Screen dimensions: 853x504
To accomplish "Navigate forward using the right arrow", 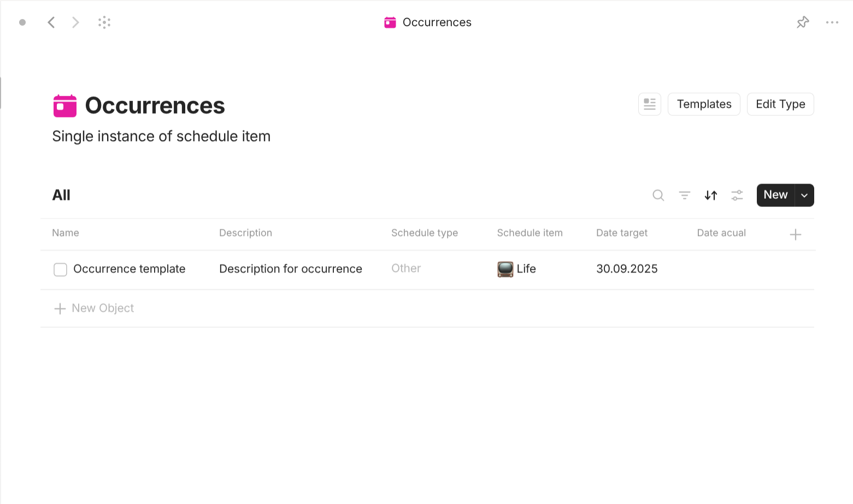I will tap(75, 22).
